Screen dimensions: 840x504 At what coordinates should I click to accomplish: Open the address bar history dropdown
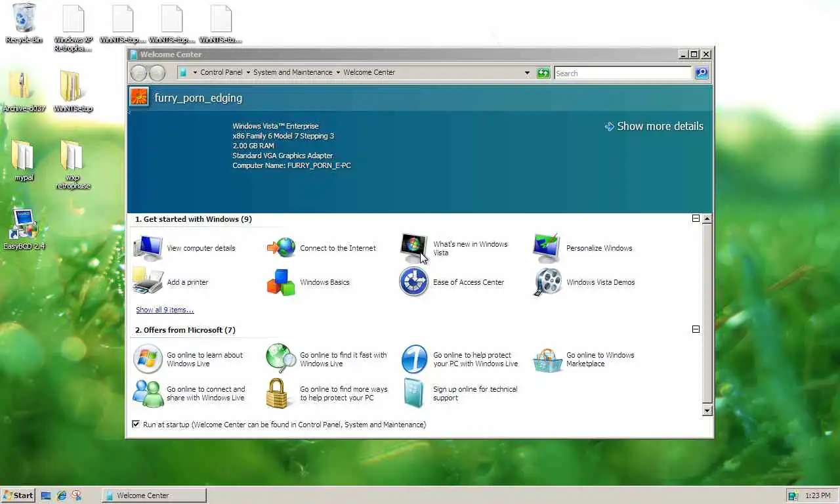[x=527, y=73]
